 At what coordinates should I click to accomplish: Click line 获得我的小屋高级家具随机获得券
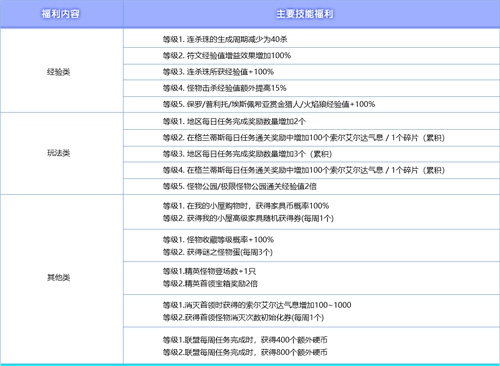coord(248,218)
